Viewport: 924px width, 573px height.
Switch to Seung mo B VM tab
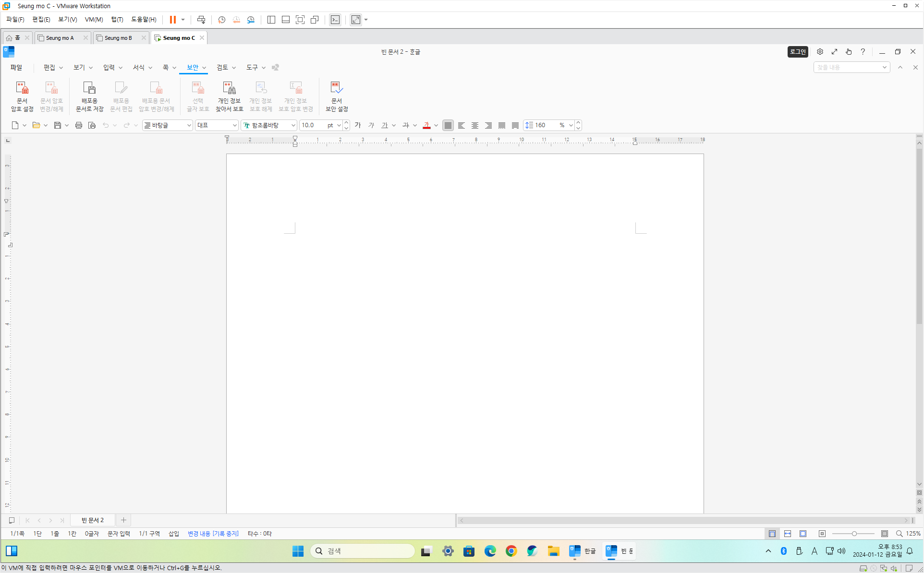coord(118,38)
